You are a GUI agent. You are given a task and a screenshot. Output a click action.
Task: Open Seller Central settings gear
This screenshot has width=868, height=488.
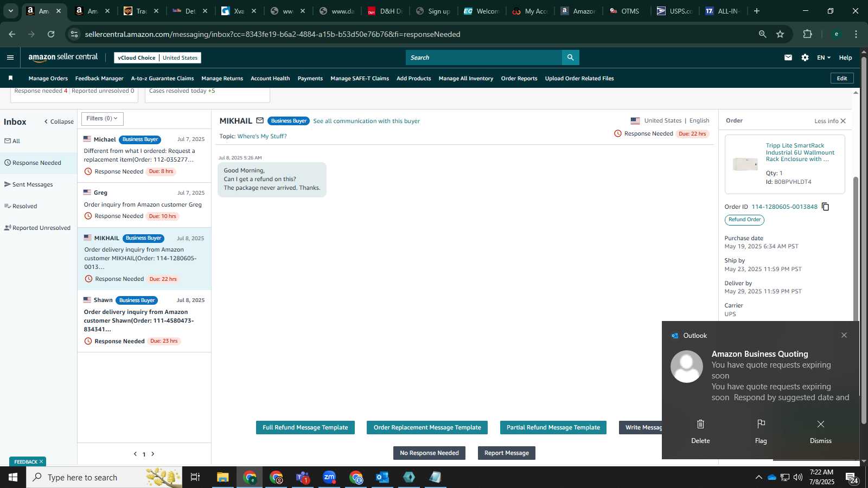coord(805,57)
